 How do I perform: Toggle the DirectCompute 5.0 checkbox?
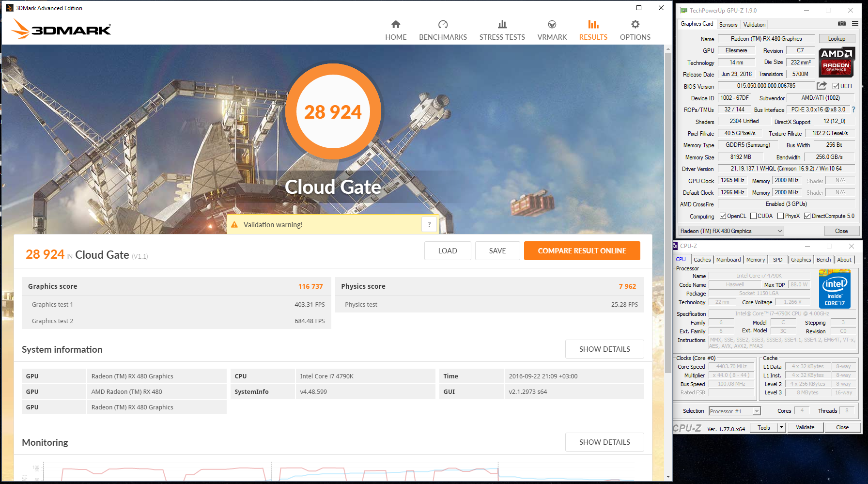pos(807,216)
